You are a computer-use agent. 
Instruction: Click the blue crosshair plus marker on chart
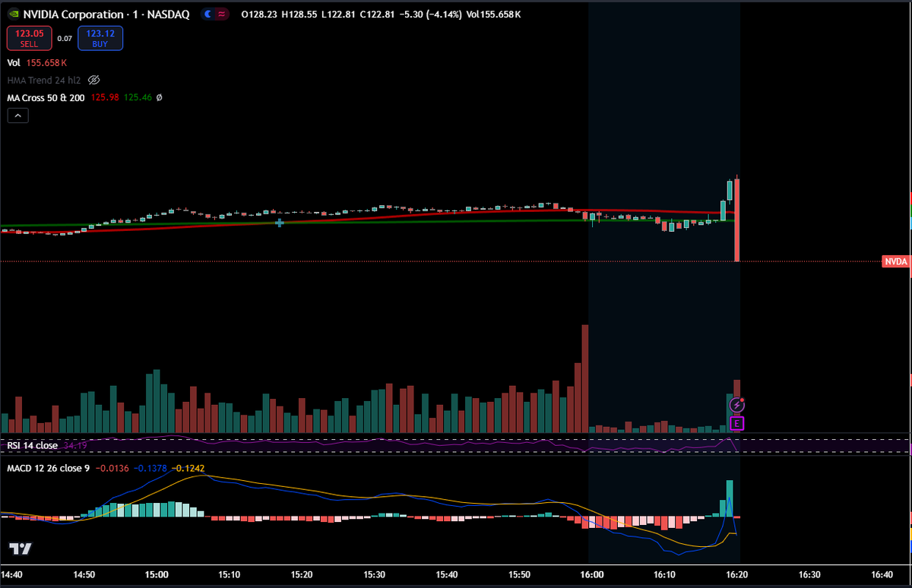280,223
